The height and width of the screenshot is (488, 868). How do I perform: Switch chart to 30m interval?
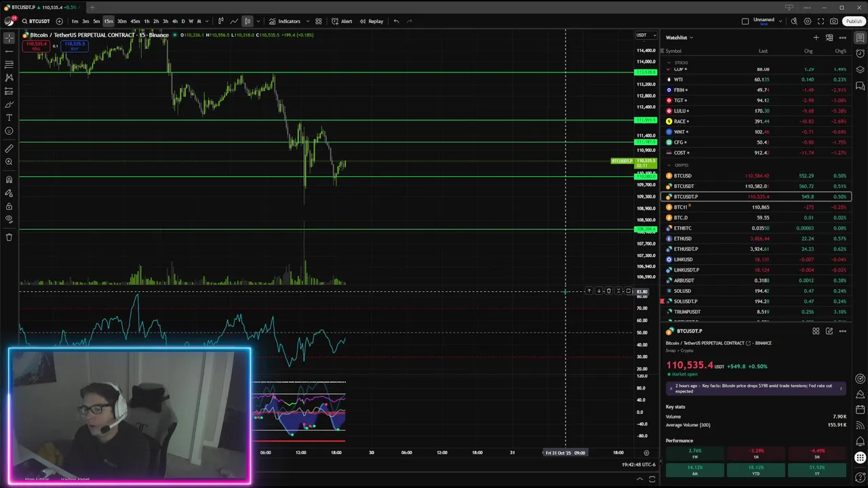122,21
